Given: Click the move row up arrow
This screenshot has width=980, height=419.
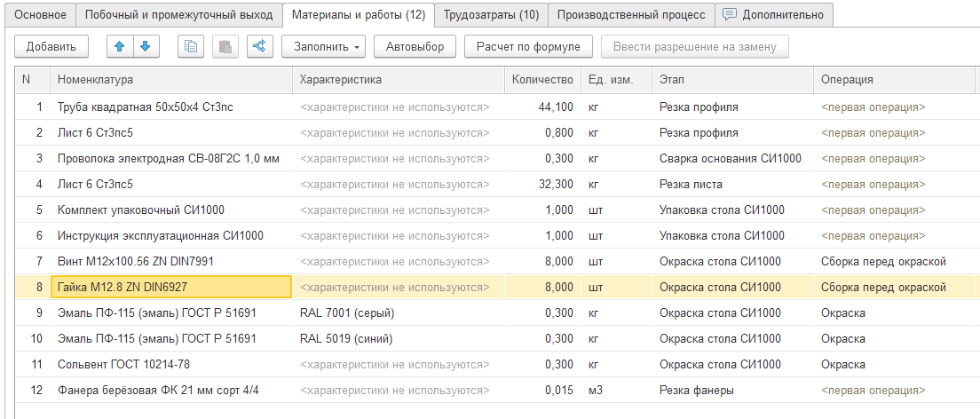Looking at the screenshot, I should [119, 46].
